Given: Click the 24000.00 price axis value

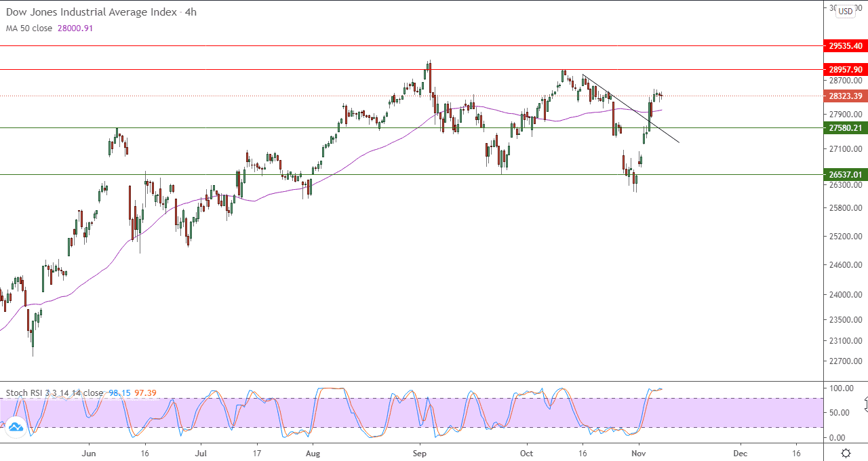Looking at the screenshot, I should (845, 295).
